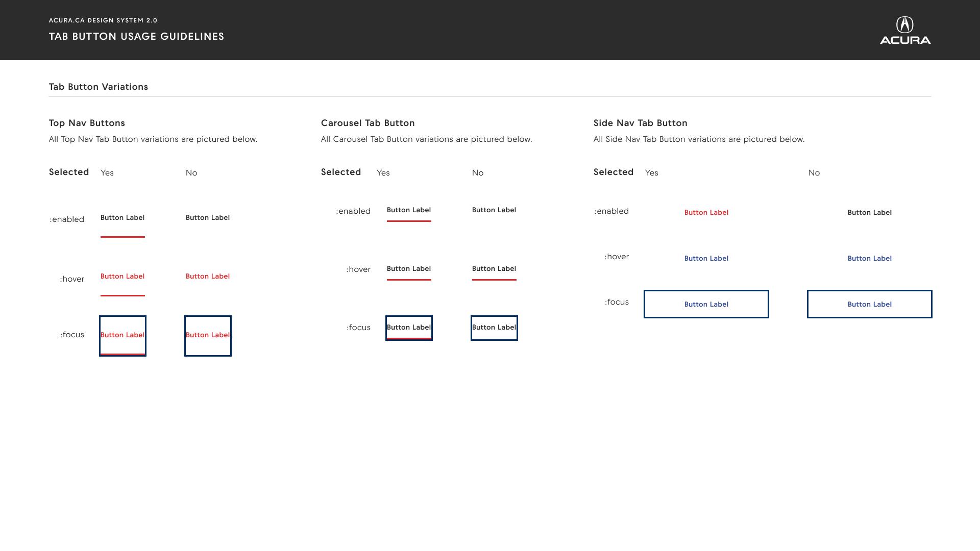Click the Top Nav description sentence
980x551 pixels.
pos(153,139)
